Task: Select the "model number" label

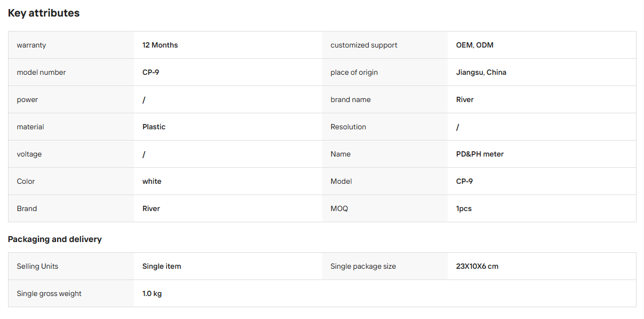Action: pos(42,73)
